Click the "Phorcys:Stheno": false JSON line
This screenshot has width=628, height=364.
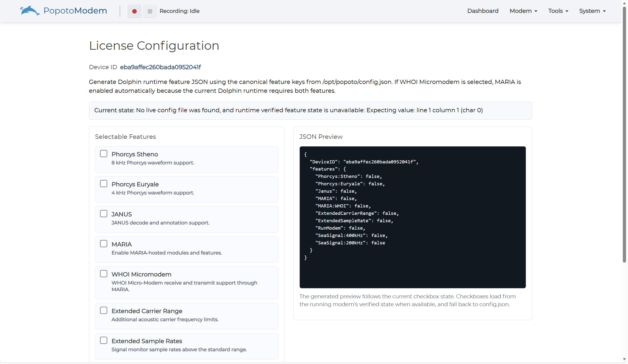click(349, 176)
